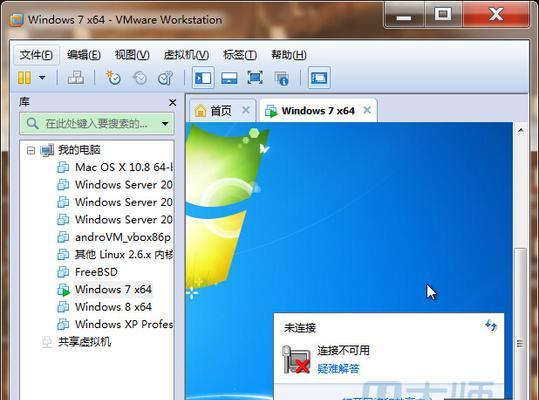Image resolution: width=539 pixels, height=400 pixels.
Task: Select Mac OS X 10.8 64-bit VM
Action: point(124,167)
